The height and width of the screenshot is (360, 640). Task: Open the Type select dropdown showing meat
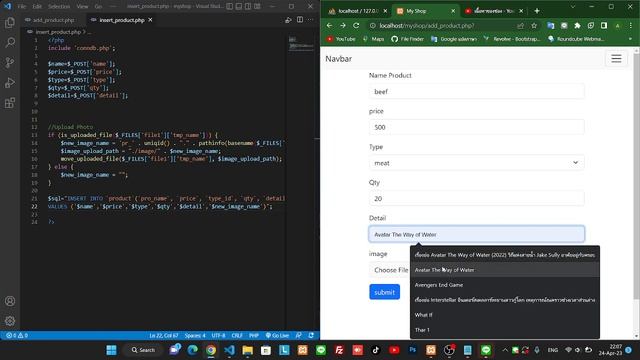point(476,163)
